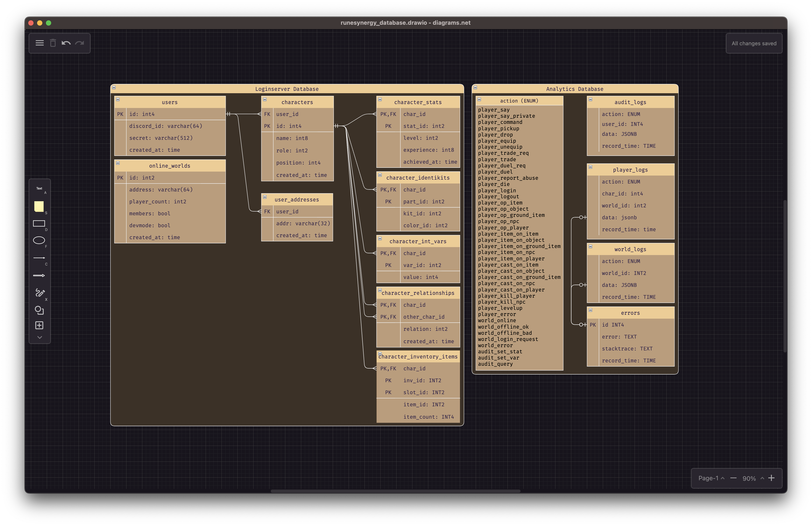Click the insert plus box icon

click(x=39, y=325)
